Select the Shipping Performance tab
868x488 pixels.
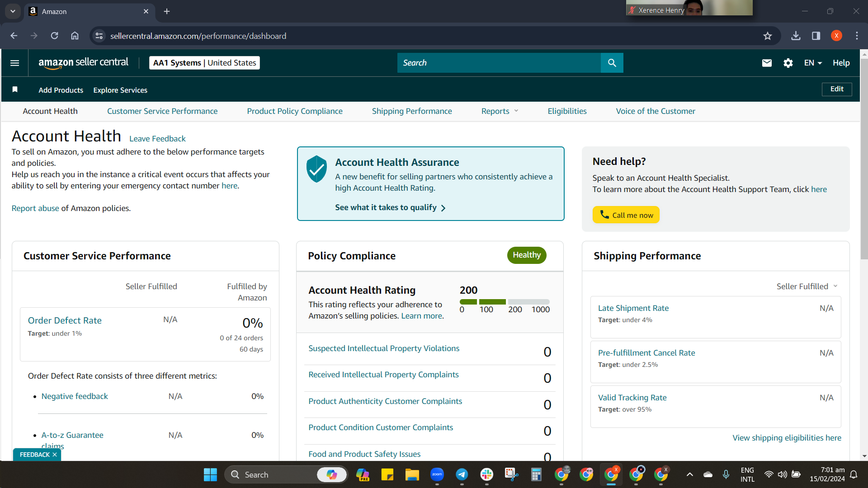pyautogui.click(x=412, y=111)
